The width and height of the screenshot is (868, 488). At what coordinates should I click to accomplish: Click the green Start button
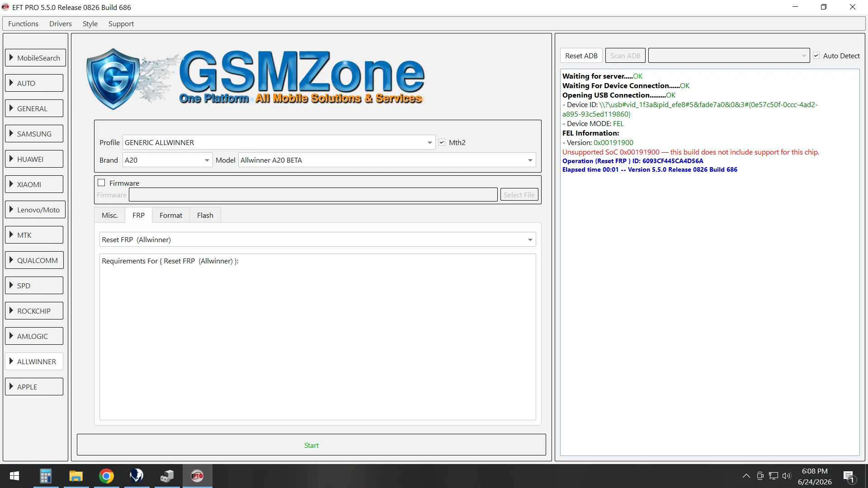point(311,445)
